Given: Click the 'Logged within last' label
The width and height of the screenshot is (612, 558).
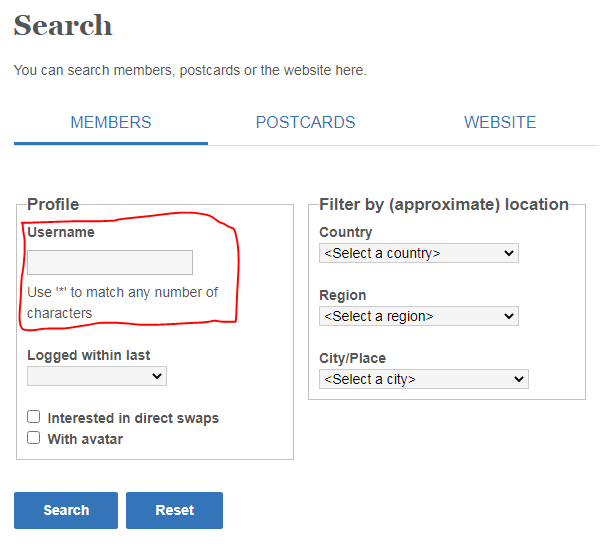Looking at the screenshot, I should (89, 355).
